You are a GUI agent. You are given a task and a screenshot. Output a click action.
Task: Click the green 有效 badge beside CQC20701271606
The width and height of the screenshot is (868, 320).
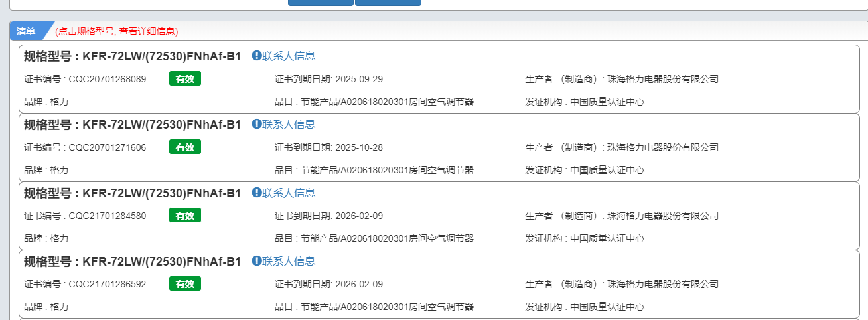(185, 147)
